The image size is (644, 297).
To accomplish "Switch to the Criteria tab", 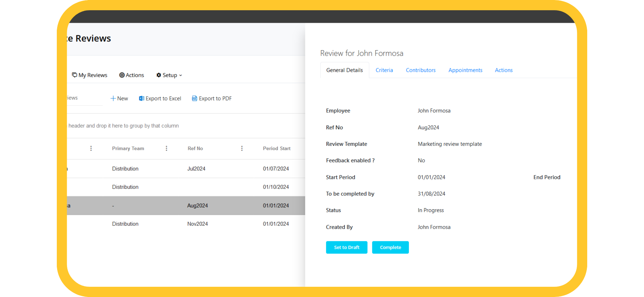I will tap(384, 70).
